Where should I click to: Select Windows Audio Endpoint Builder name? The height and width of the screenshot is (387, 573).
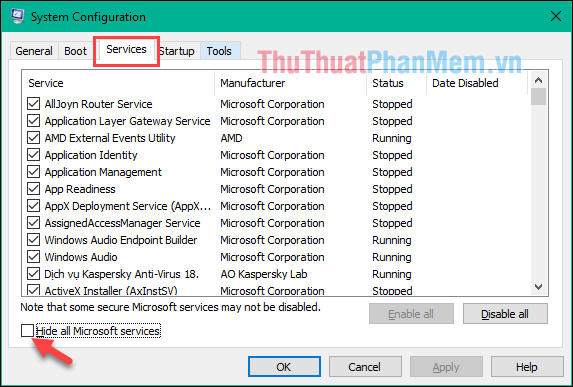[x=121, y=240]
